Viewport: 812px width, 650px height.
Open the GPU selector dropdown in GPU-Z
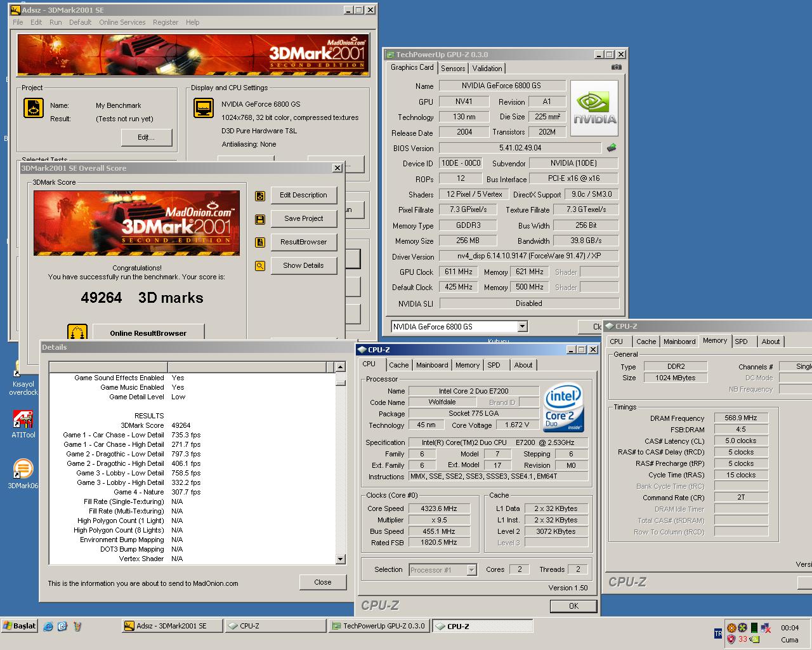[x=522, y=326]
